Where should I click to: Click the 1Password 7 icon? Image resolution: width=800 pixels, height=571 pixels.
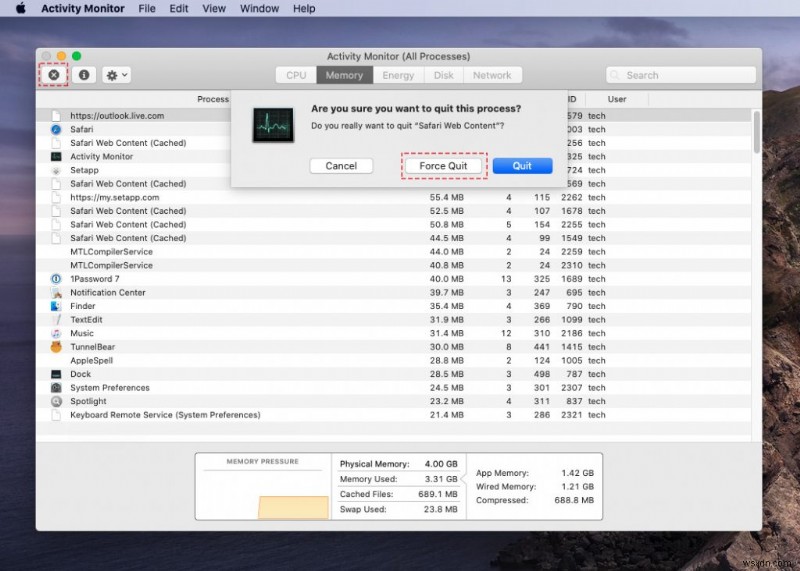pos(56,279)
